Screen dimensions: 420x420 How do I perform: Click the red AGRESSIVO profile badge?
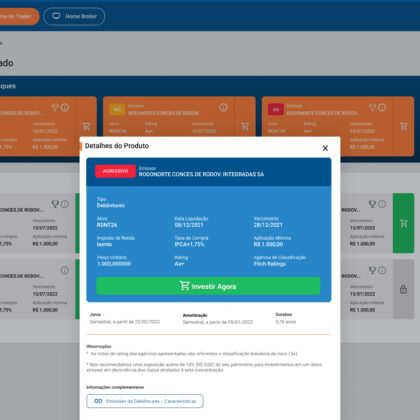(x=115, y=171)
